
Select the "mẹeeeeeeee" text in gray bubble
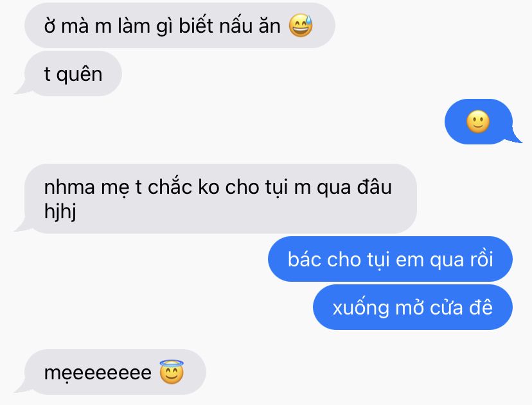[x=98, y=373]
